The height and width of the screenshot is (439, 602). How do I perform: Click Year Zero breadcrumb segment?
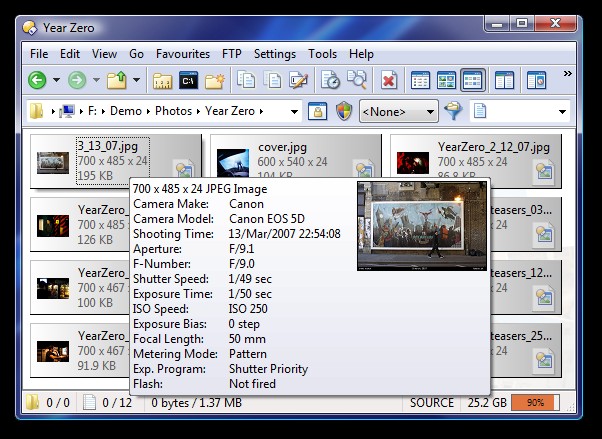(x=230, y=111)
